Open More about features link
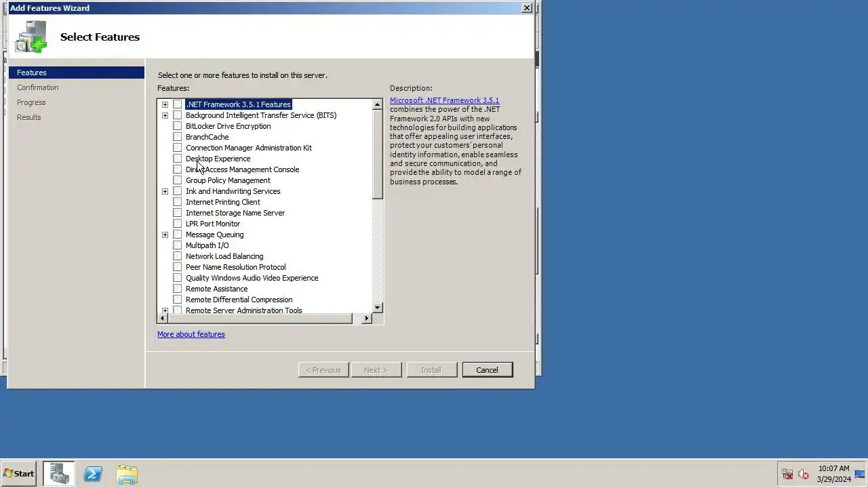Viewport: 868px width, 488px height. [x=191, y=334]
